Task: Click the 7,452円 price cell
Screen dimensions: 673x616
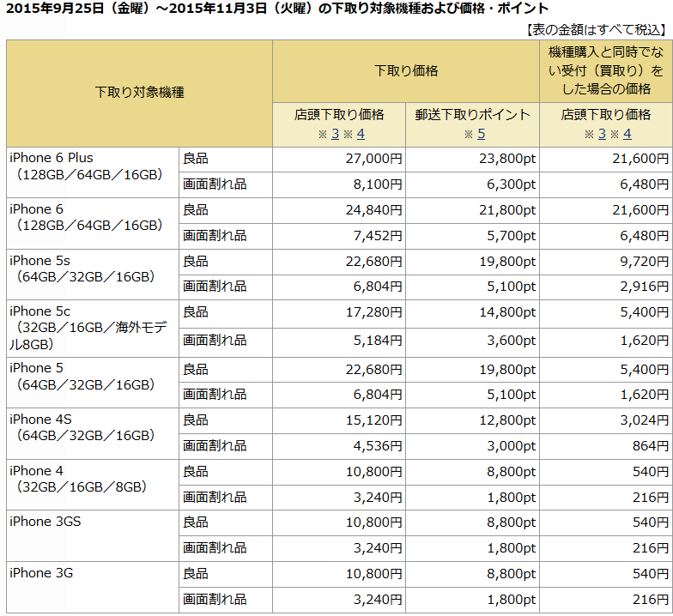Action: pyautogui.click(x=339, y=237)
